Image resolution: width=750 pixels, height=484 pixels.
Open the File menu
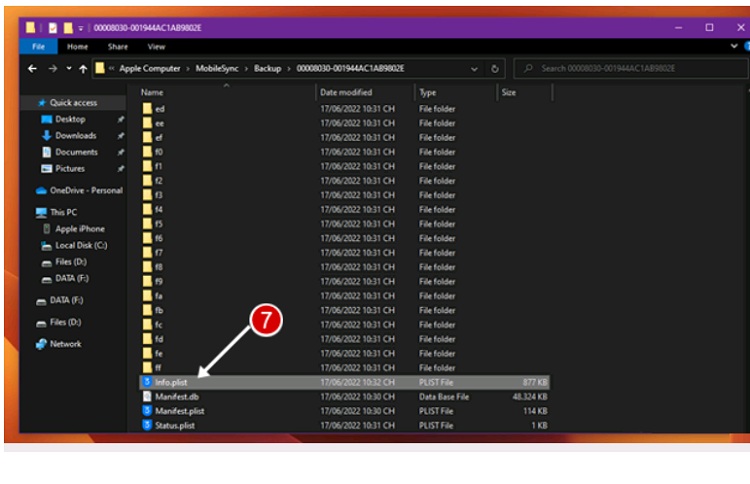(x=38, y=46)
